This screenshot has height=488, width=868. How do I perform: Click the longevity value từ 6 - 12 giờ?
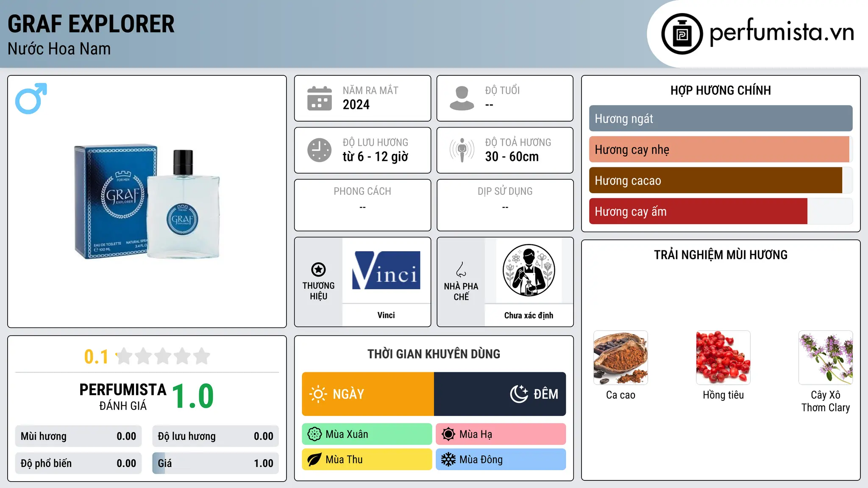coord(376,157)
